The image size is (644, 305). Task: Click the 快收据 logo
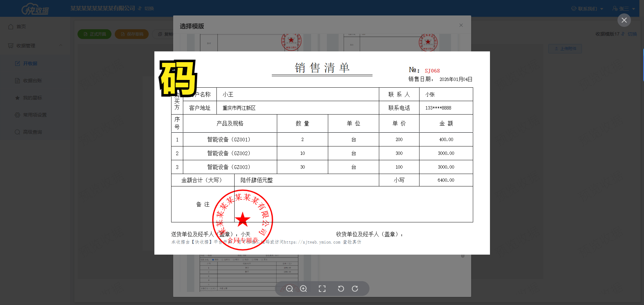[x=35, y=9]
